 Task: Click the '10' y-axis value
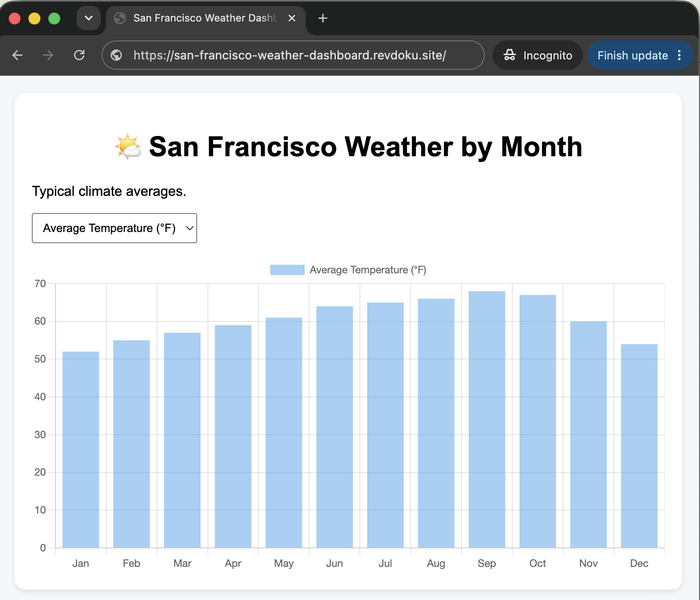40,510
